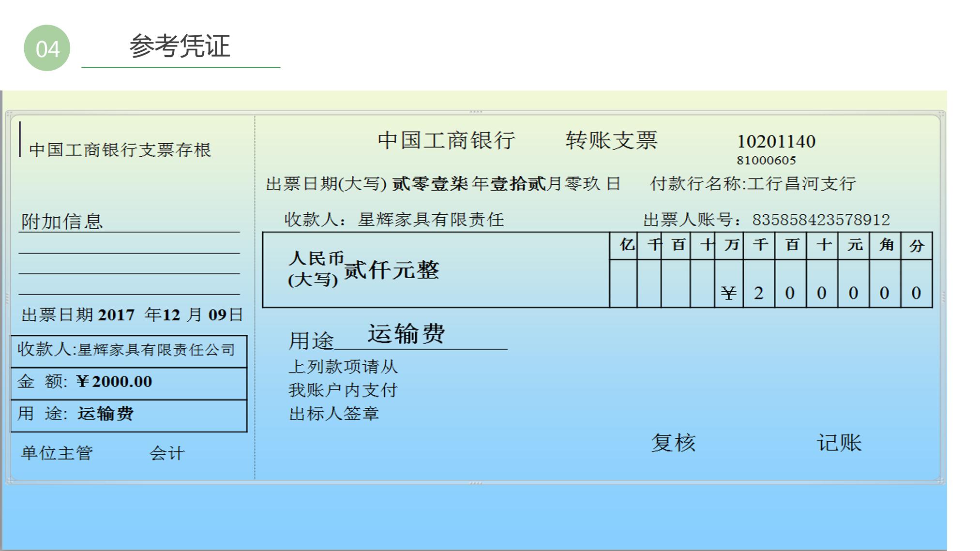Click the ¥ symbol in 万 column
980x551 pixels.
(x=728, y=293)
